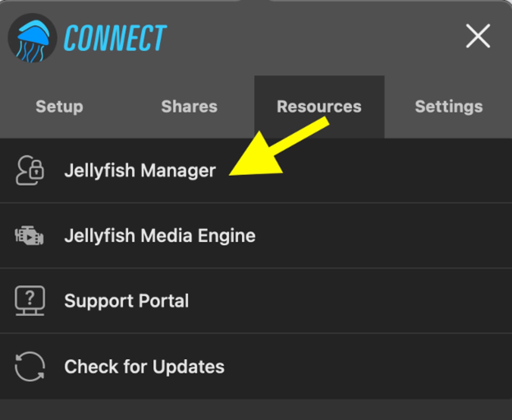Click the lock-and-user icon beside Jellyfish Manager
This screenshot has width=512, height=420.
point(30,170)
